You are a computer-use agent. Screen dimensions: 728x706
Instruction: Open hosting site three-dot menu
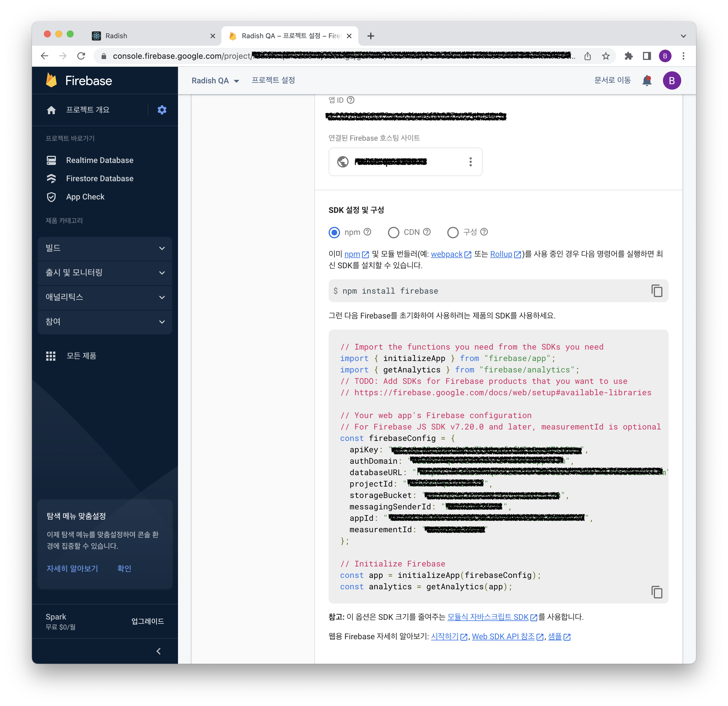(471, 162)
